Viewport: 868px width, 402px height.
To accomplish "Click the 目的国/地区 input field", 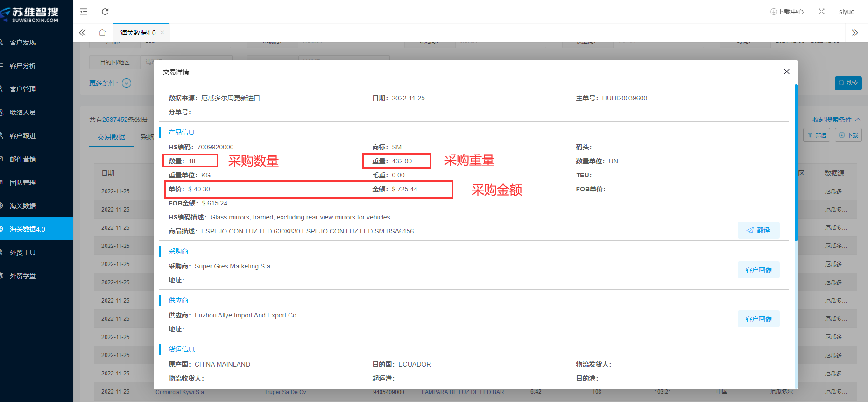I will point(187,62).
